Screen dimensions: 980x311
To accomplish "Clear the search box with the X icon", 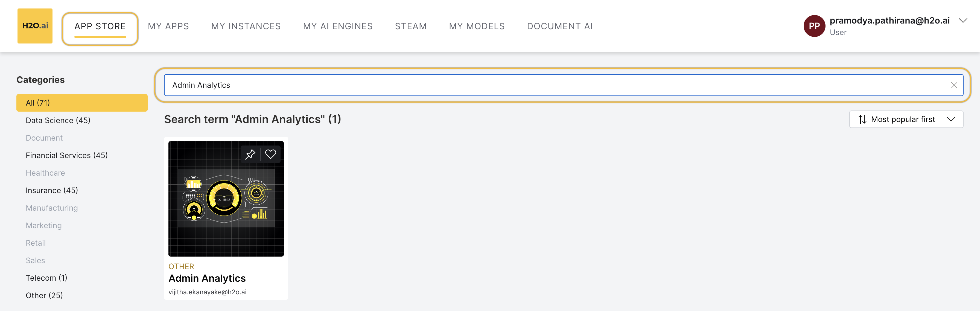I will tap(954, 85).
